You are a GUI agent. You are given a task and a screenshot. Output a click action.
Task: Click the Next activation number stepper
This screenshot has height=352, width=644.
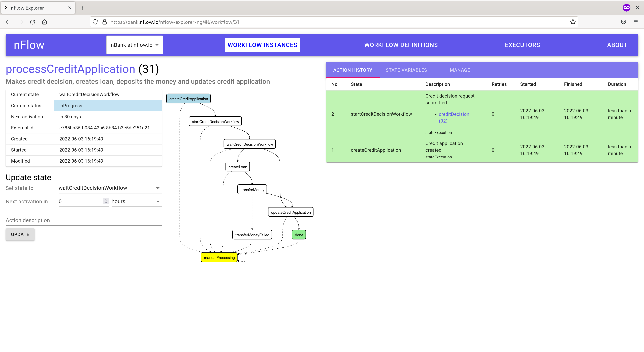pos(106,201)
